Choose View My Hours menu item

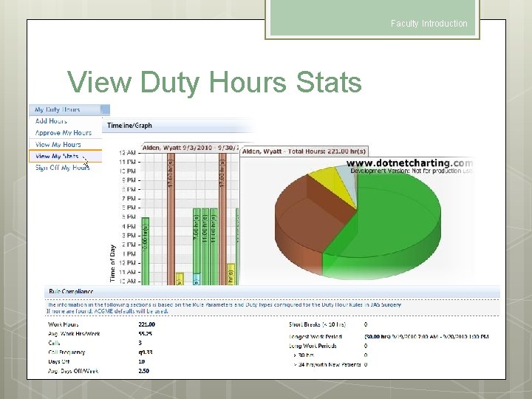pyautogui.click(x=58, y=145)
